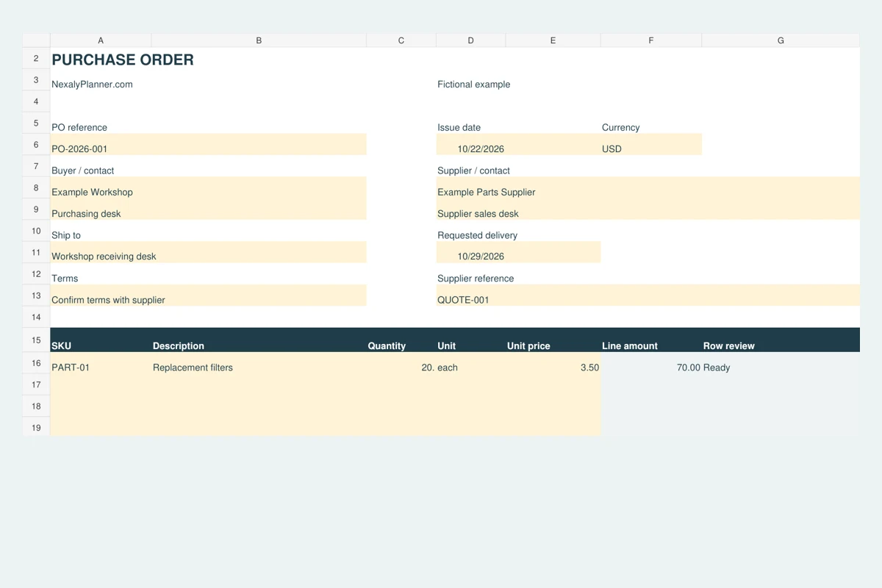
Task: Select row 17 header
Action: coord(36,384)
